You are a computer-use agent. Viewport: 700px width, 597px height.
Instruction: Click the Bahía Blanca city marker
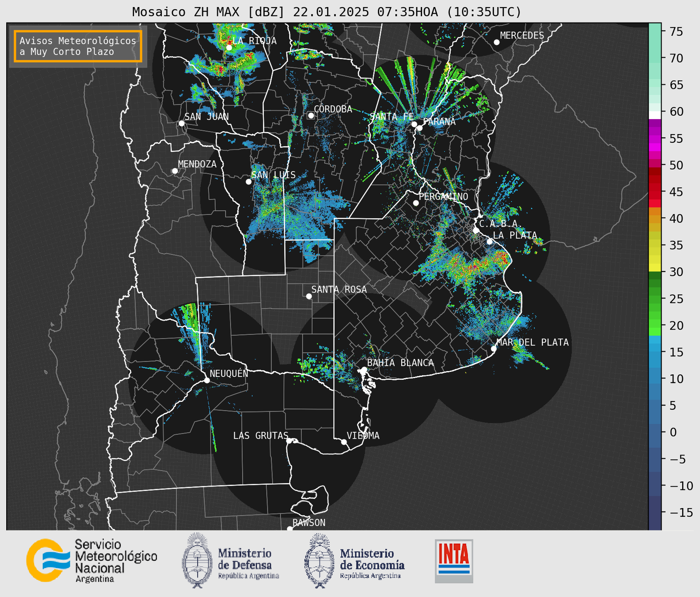tap(364, 369)
